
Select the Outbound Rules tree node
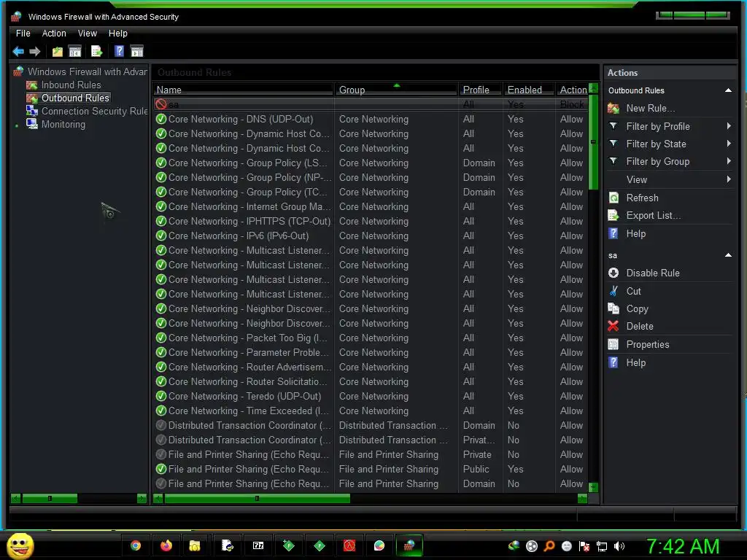coord(75,98)
